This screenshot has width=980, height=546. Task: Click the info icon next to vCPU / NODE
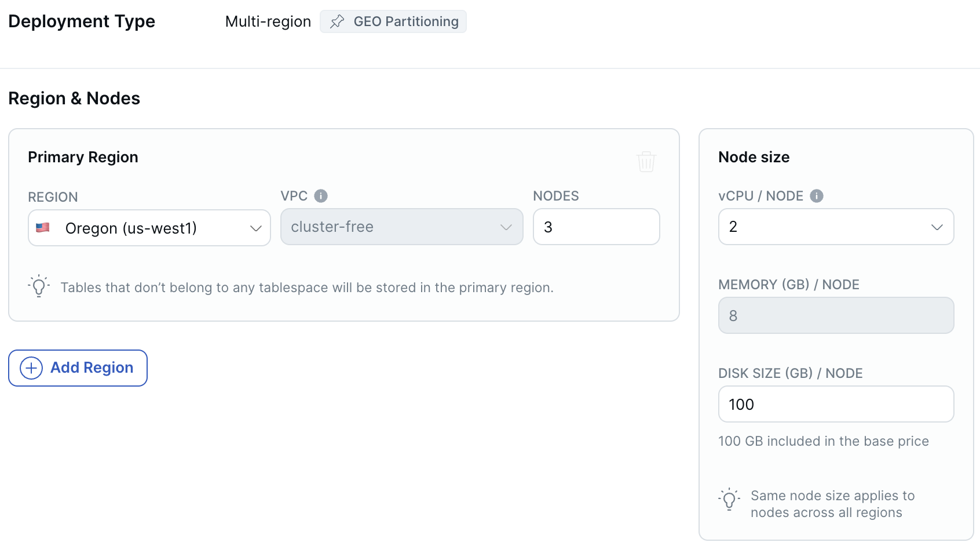click(816, 196)
